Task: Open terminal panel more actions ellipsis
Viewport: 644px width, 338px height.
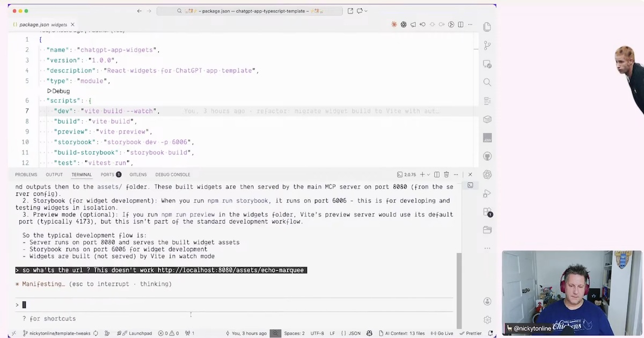Action: click(456, 174)
